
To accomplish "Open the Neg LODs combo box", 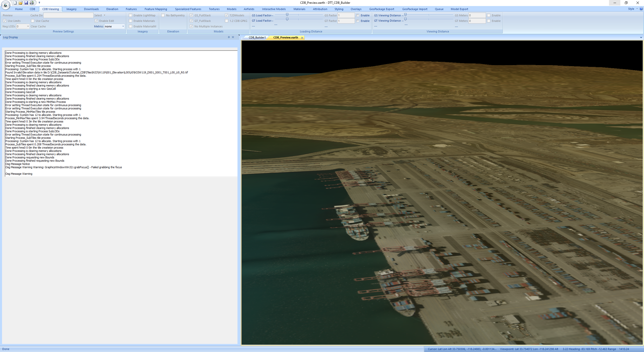I will pyautogui.click(x=23, y=26).
